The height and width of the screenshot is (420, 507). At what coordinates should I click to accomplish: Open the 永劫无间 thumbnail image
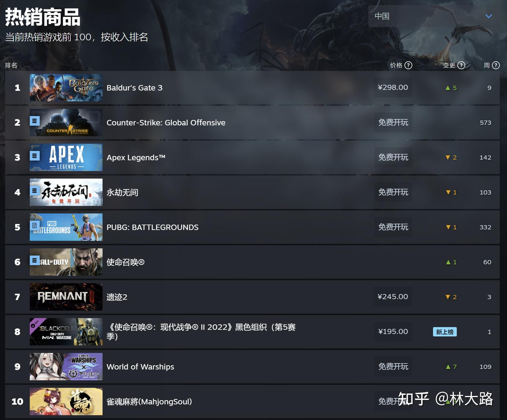(x=66, y=192)
